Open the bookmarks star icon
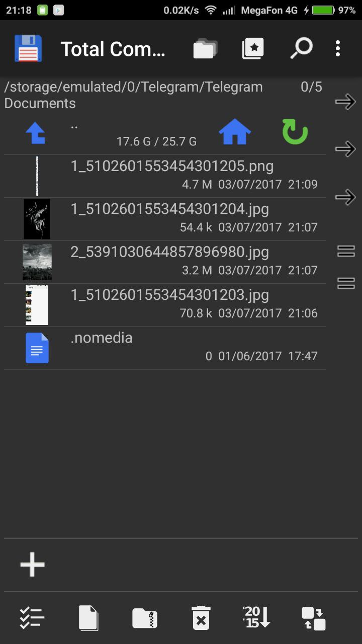Image resolution: width=362 pixels, height=644 pixels. (x=253, y=49)
